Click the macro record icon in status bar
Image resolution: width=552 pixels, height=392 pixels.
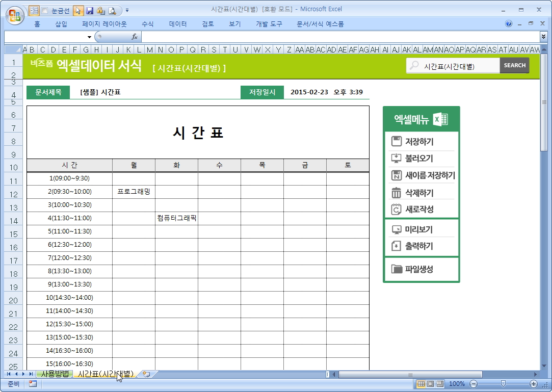coord(33,384)
